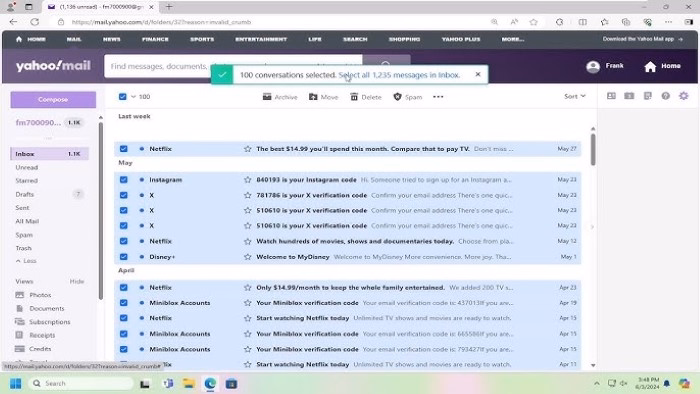Viewport: 700px width, 394px height.
Task: Open the Help question mark icon
Action: [x=665, y=96]
